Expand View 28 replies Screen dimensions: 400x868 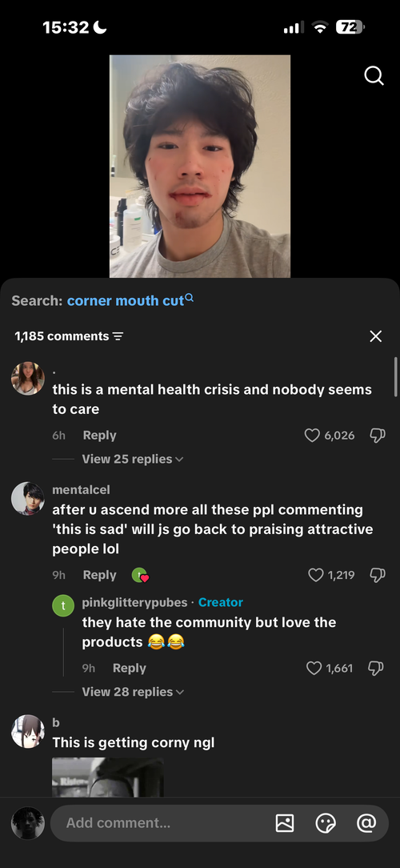133,692
